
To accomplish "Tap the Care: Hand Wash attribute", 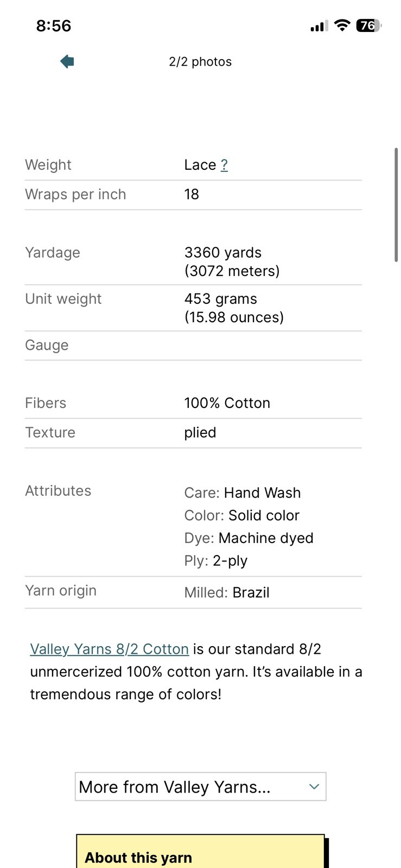I will [x=242, y=493].
